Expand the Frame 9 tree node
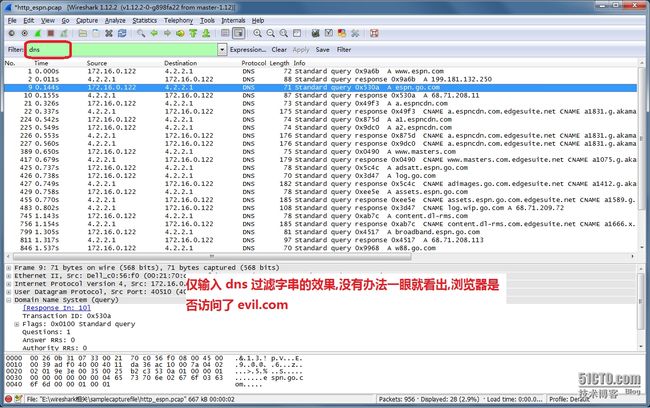650x408 pixels. [x=9, y=268]
